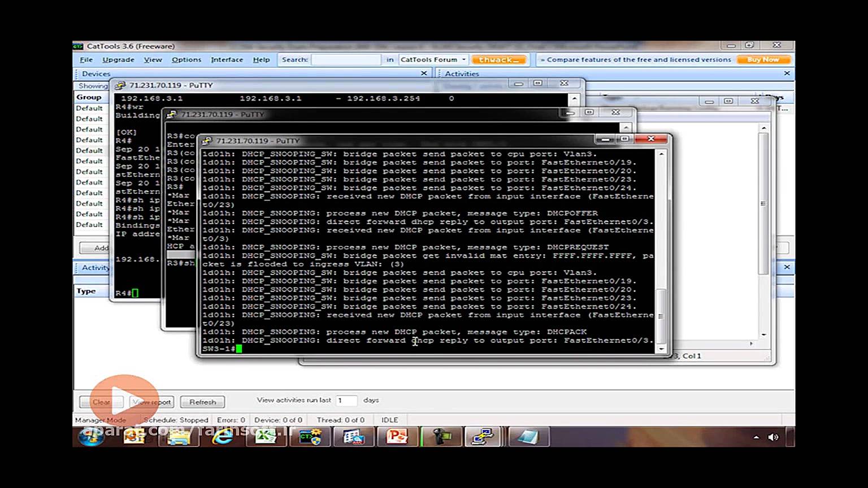The image size is (868, 488).
Task: Click Errors: 0 in status bar
Action: pyautogui.click(x=231, y=420)
